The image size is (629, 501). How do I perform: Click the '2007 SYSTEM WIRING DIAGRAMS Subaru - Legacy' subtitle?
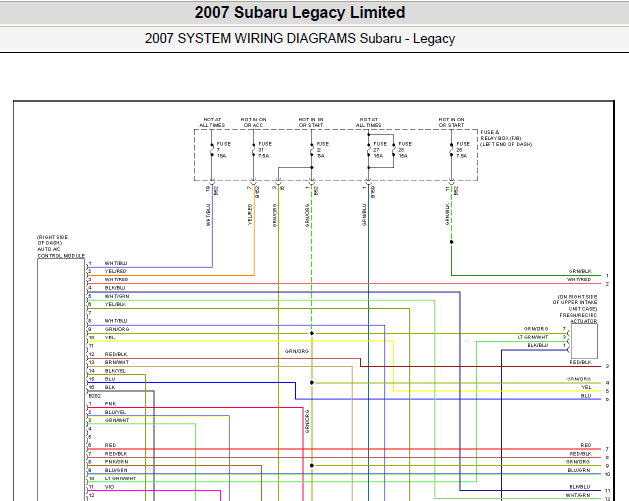coord(300,39)
